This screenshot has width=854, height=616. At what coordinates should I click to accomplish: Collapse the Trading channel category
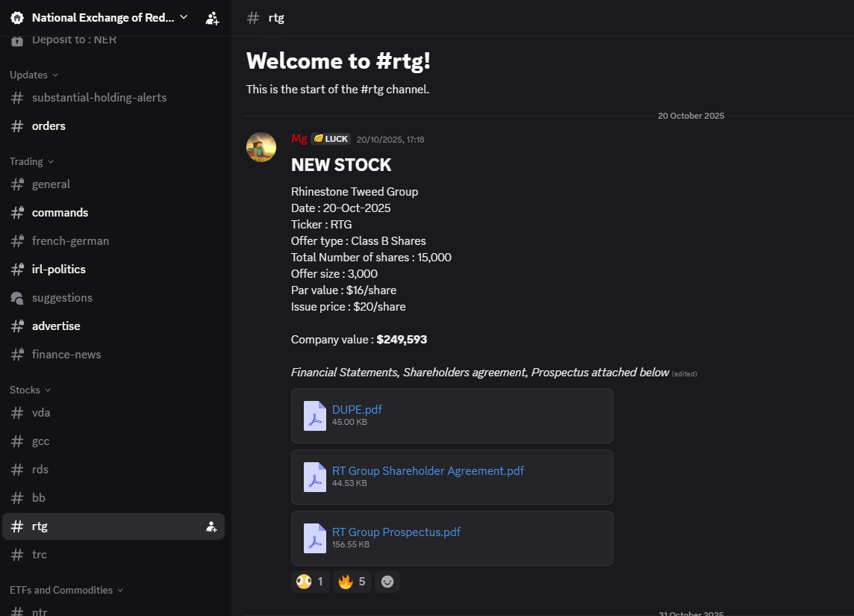click(x=31, y=161)
